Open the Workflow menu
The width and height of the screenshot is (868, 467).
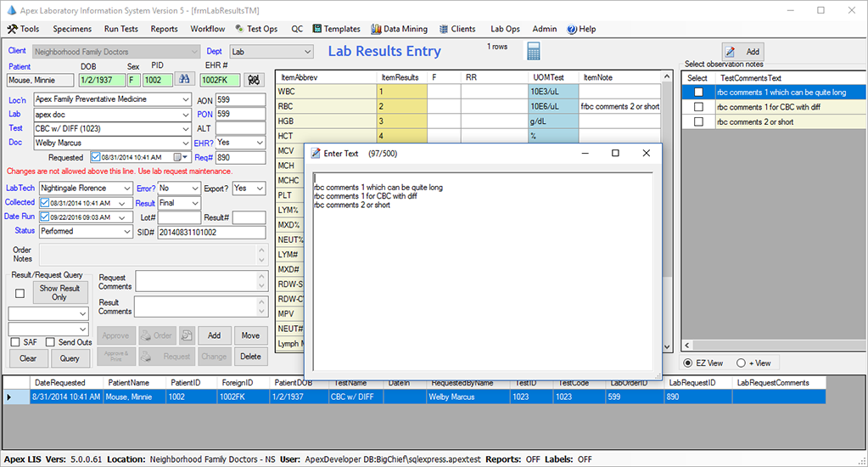coord(208,29)
